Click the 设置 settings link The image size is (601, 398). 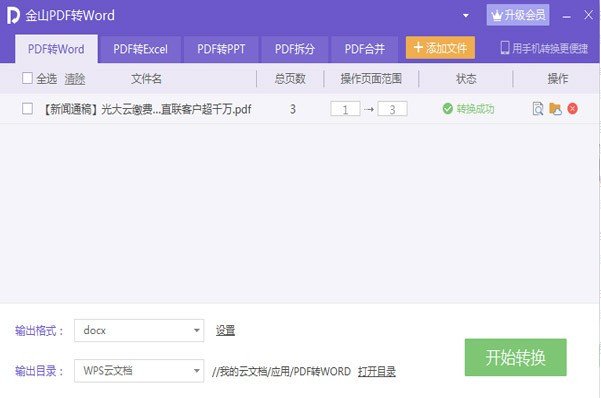point(225,331)
